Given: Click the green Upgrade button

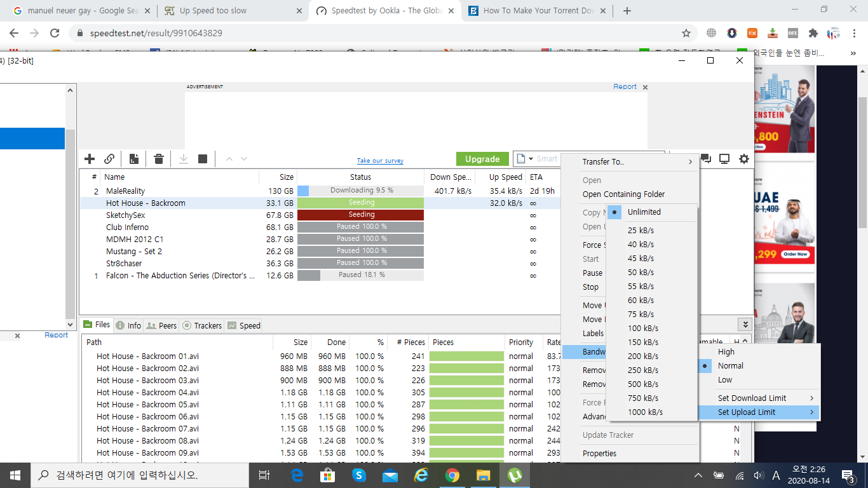Looking at the screenshot, I should 482,159.
